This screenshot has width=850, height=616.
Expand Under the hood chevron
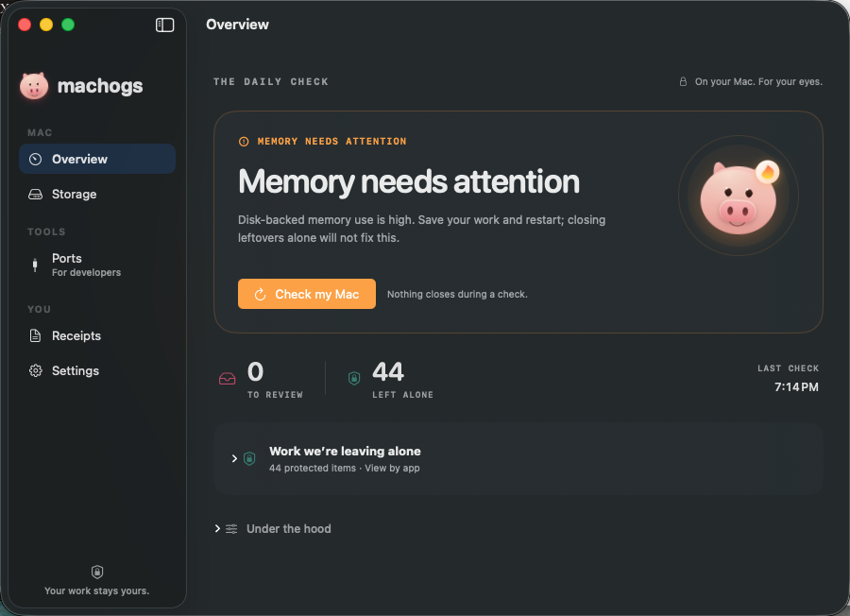tap(217, 528)
